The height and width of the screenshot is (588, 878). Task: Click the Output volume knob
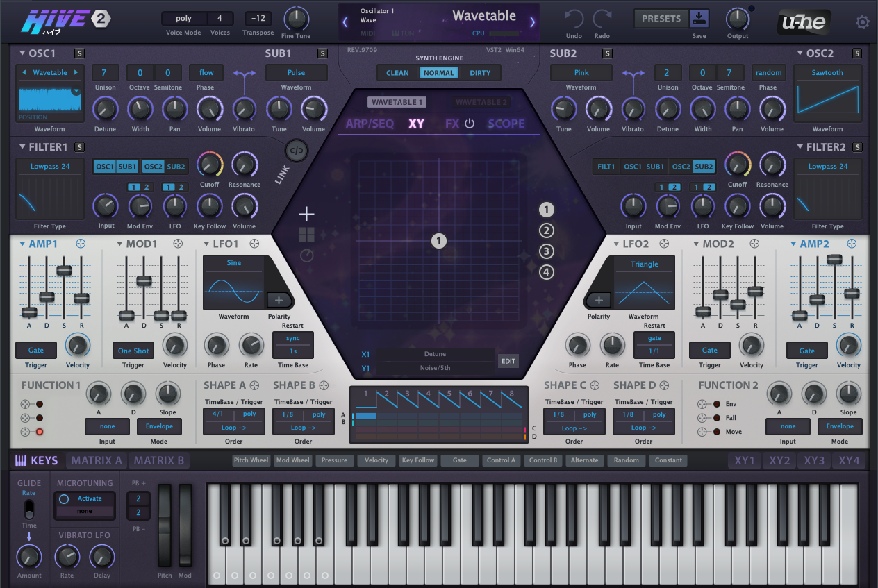tap(738, 19)
